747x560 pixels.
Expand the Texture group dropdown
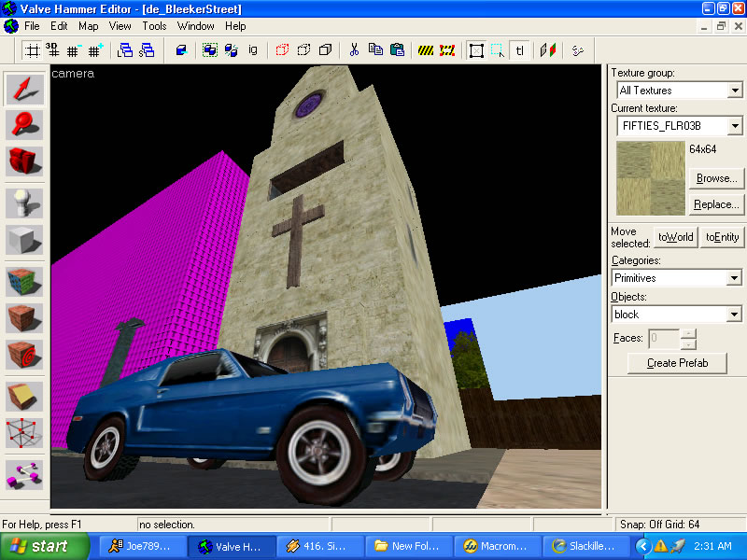tap(735, 91)
